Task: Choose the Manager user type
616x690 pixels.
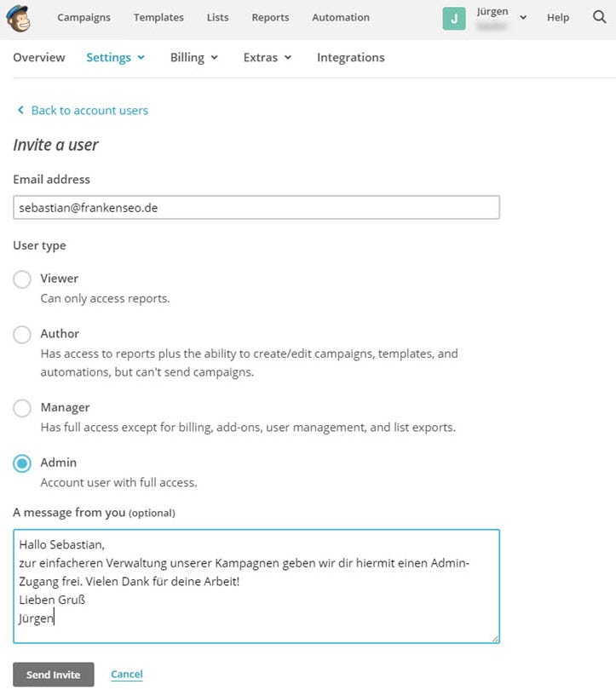Action: point(22,408)
